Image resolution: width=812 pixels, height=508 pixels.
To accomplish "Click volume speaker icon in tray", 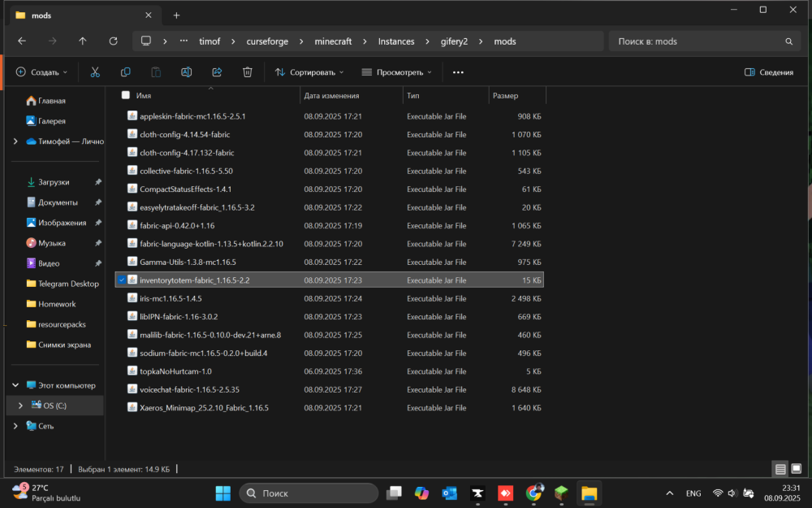I will point(732,493).
